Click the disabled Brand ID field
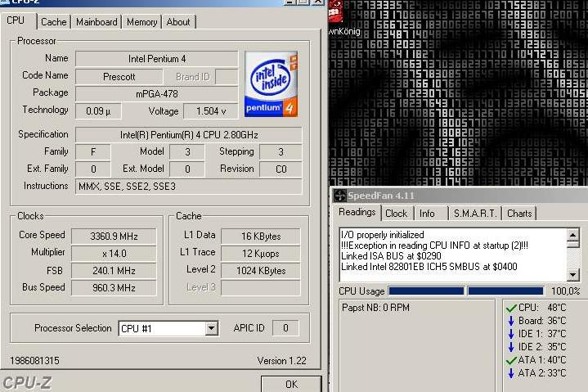This screenshot has width=588, height=392. (x=227, y=77)
